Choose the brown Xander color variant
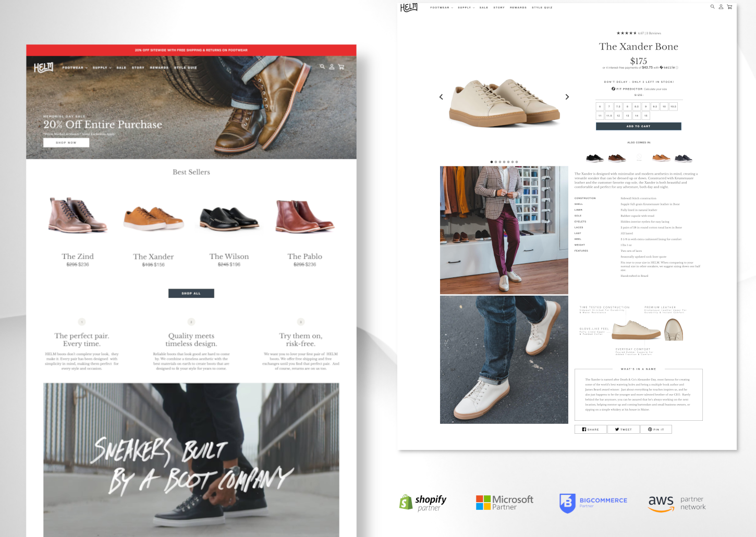Screen dimensions: 756x537 pos(617,158)
